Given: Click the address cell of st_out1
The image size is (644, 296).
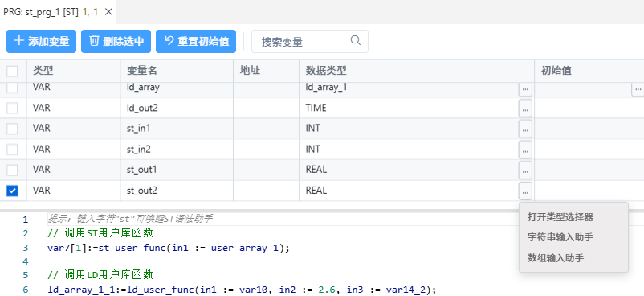Looking at the screenshot, I should click(266, 170).
